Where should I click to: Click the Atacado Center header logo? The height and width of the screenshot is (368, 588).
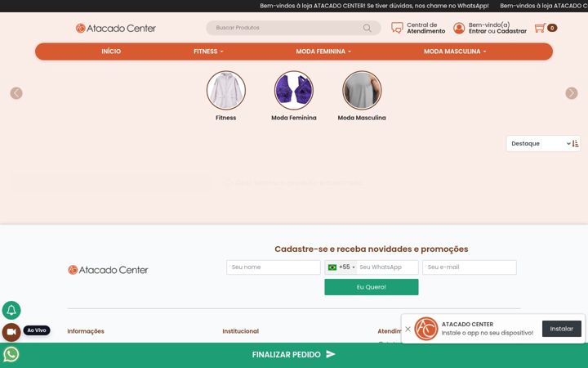115,28
